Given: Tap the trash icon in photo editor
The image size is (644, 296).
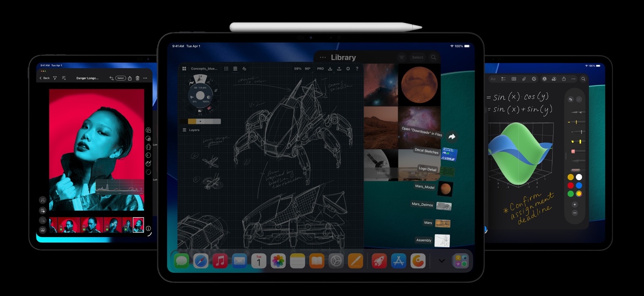Looking at the screenshot, I should click(x=138, y=78).
